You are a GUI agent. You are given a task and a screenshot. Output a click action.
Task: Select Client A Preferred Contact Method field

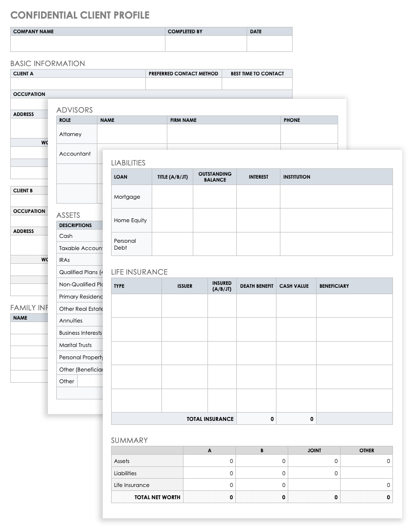184,84
